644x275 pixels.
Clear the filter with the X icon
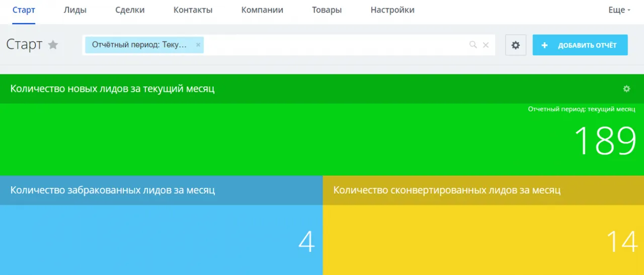point(486,45)
